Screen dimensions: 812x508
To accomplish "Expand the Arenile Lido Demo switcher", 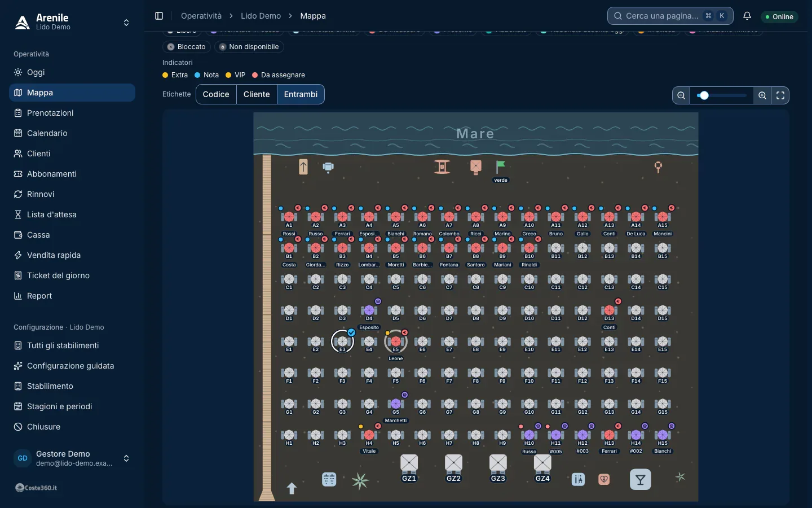I will (72, 22).
